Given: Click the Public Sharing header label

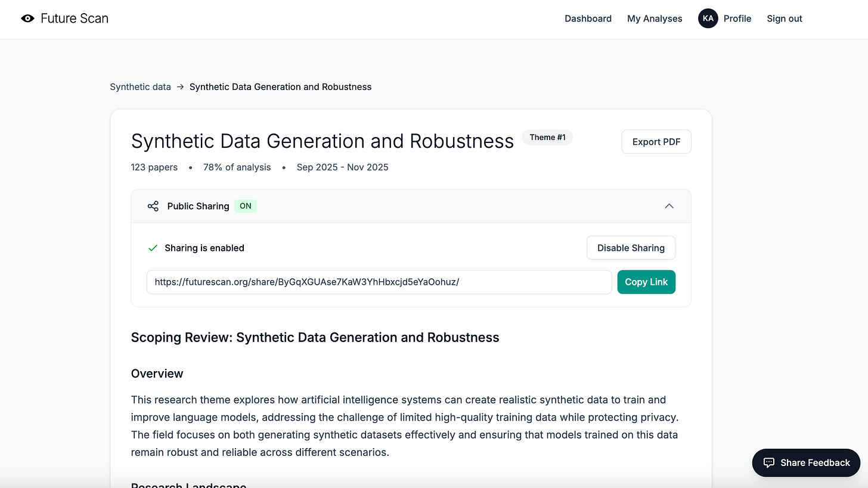Looking at the screenshot, I should point(198,206).
